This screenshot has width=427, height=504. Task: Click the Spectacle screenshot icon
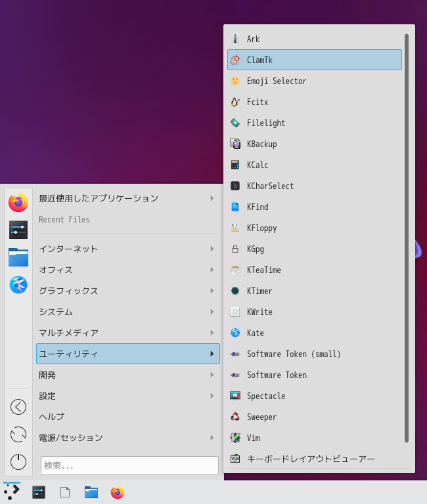[235, 396]
